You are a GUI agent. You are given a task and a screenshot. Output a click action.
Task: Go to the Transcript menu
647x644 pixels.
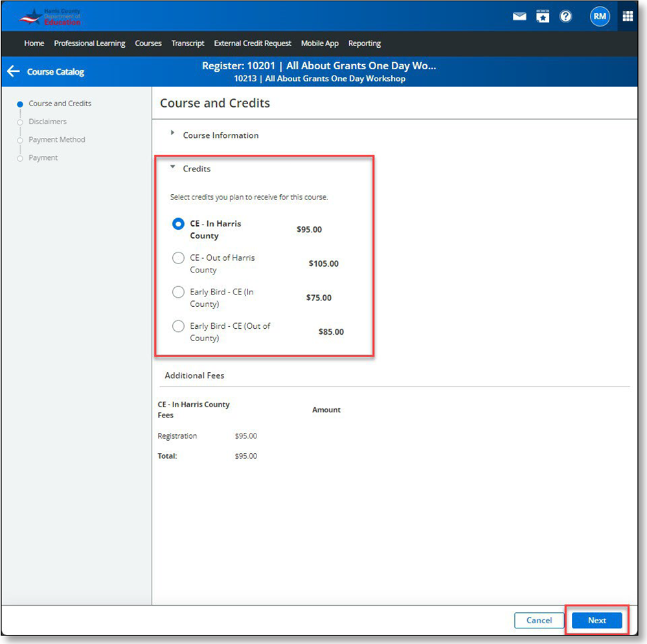click(x=188, y=43)
